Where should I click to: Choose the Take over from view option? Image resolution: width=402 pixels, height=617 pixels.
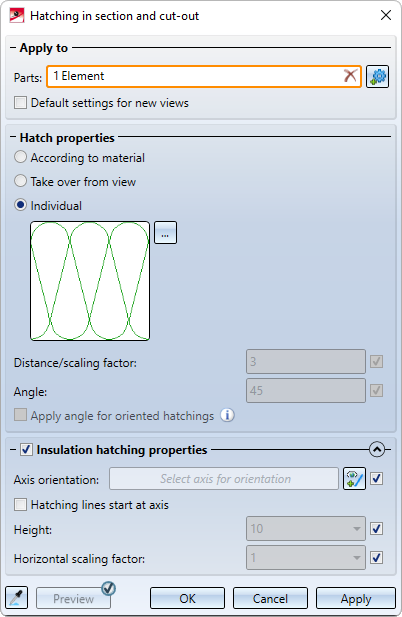tap(20, 181)
